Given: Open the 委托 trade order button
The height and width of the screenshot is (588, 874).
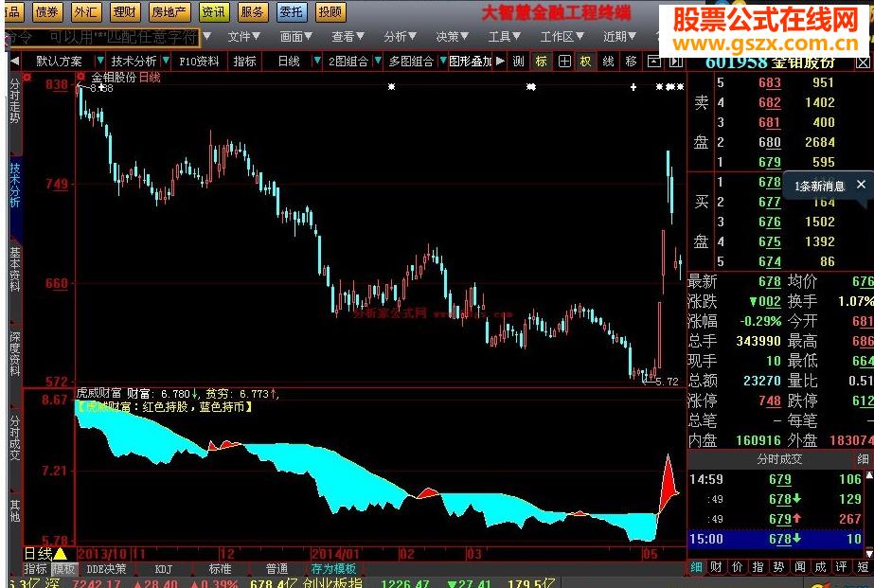Looking at the screenshot, I should coord(291,11).
